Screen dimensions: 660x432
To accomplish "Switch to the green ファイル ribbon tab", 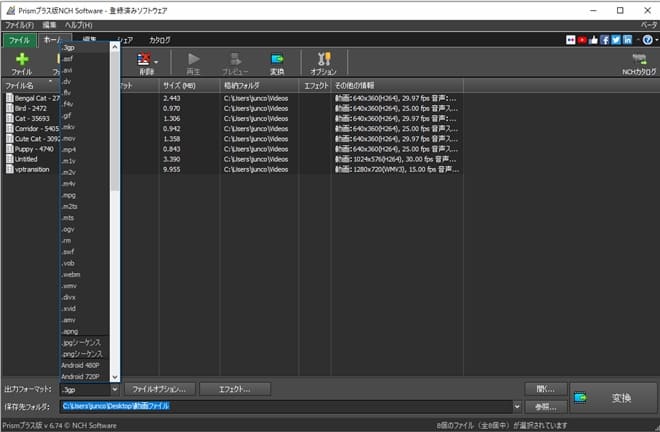I will click(x=19, y=40).
